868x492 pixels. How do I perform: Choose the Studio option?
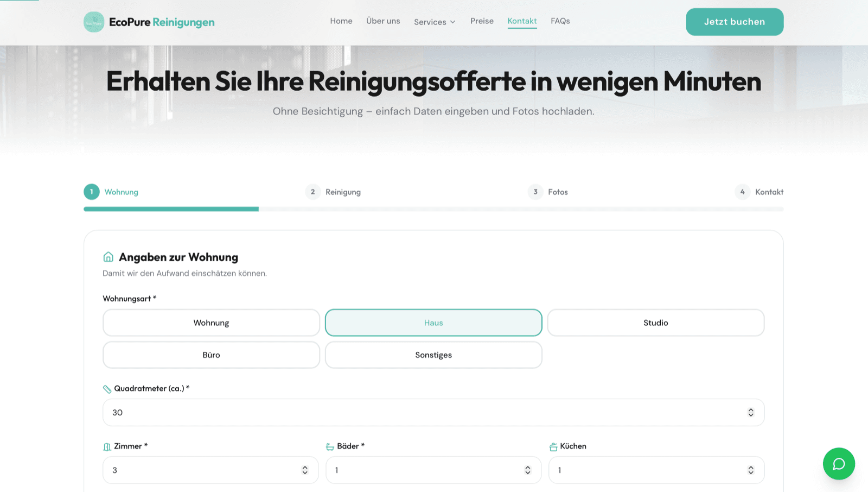click(656, 323)
